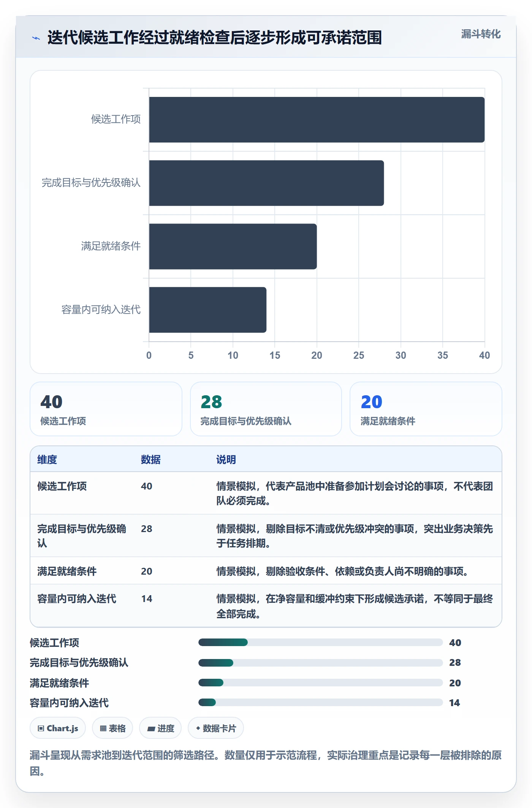Click the 完成目标与优先级确认 progress bar
The height and width of the screenshot is (808, 532).
(321, 662)
